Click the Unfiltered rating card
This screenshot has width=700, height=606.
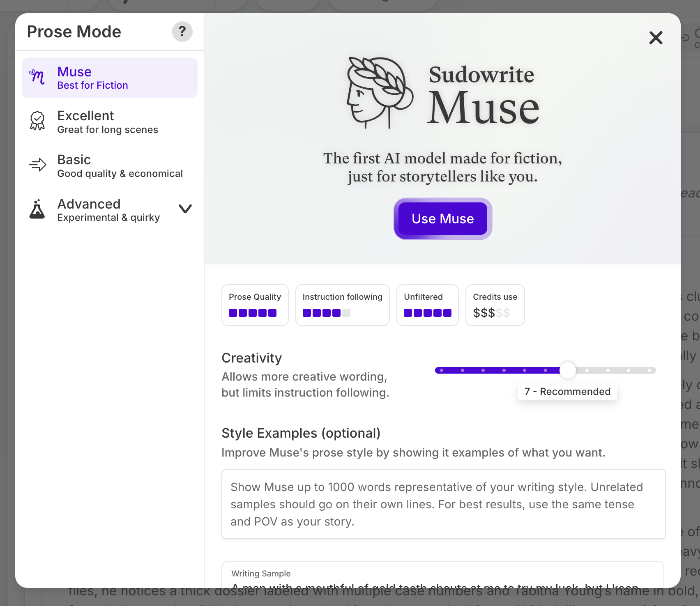tap(427, 305)
